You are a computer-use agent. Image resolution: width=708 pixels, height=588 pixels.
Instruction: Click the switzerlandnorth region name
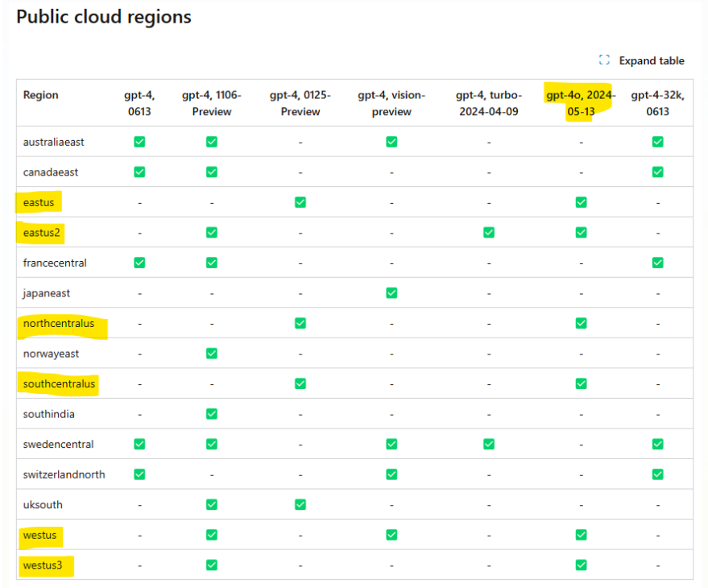click(64, 475)
